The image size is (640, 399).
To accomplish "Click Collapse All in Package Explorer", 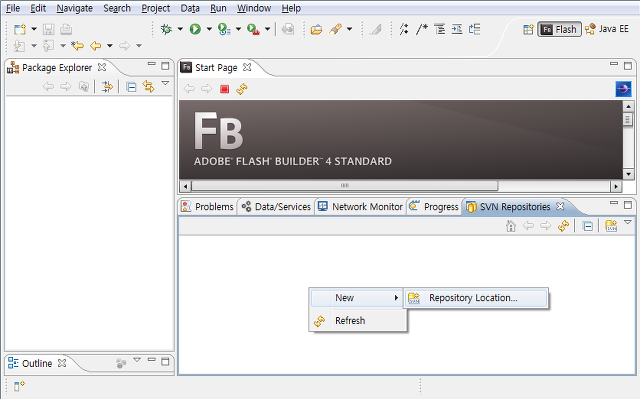I will pos(131,87).
